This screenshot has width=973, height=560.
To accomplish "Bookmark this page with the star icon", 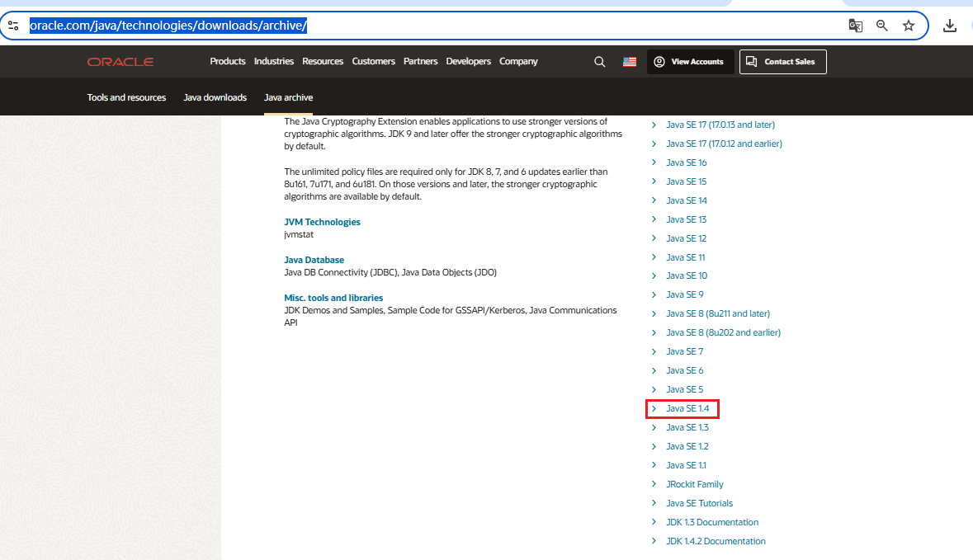I will 909,26.
